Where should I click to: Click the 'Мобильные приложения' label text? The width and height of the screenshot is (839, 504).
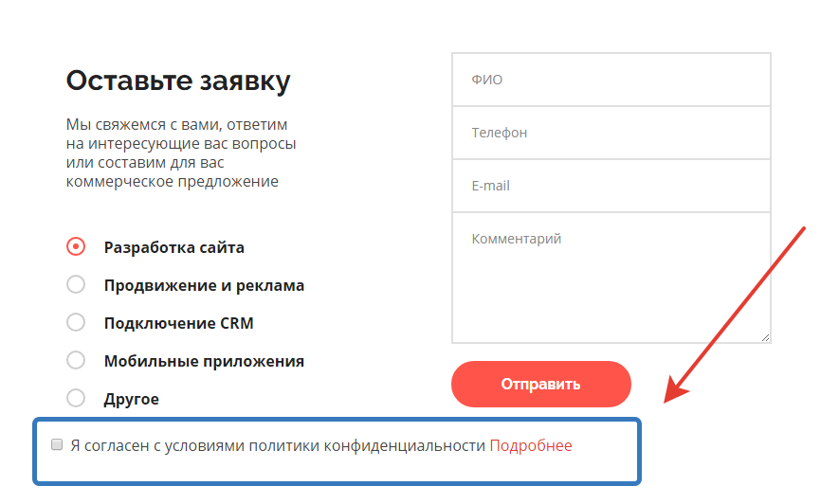coord(204,361)
